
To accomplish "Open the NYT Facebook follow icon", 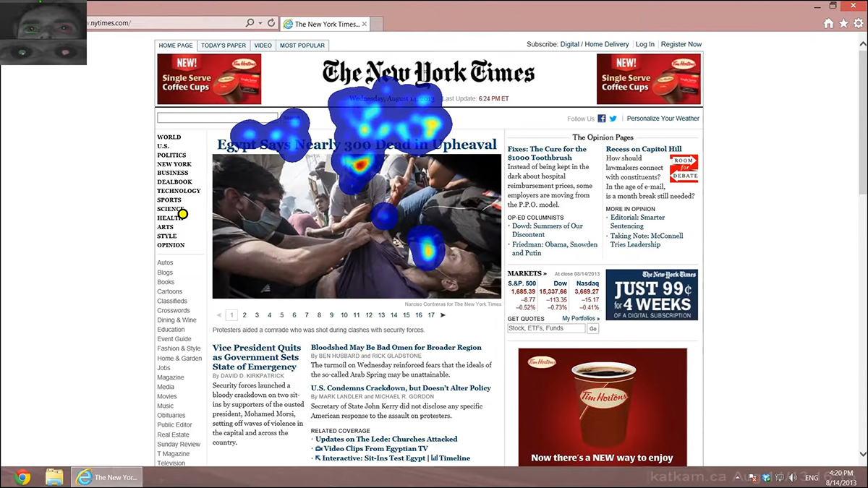I will click(601, 119).
